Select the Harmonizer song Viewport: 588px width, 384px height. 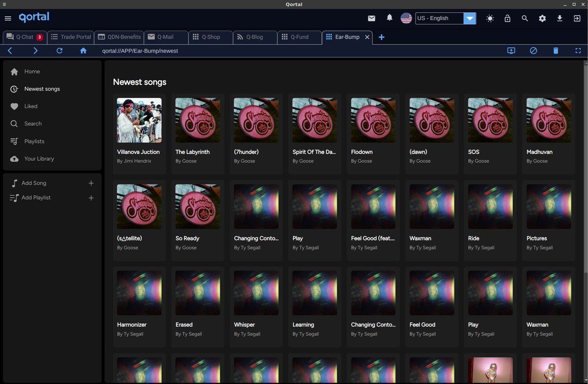coord(139,307)
